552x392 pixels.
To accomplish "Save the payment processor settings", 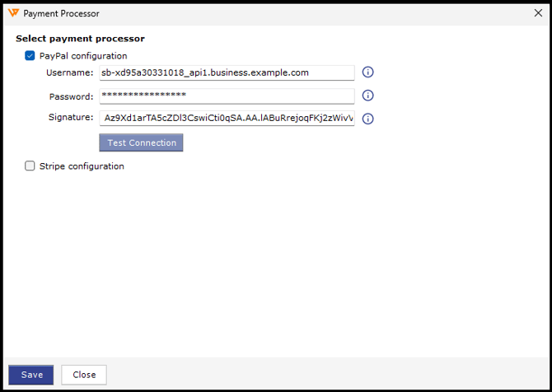I will point(31,375).
